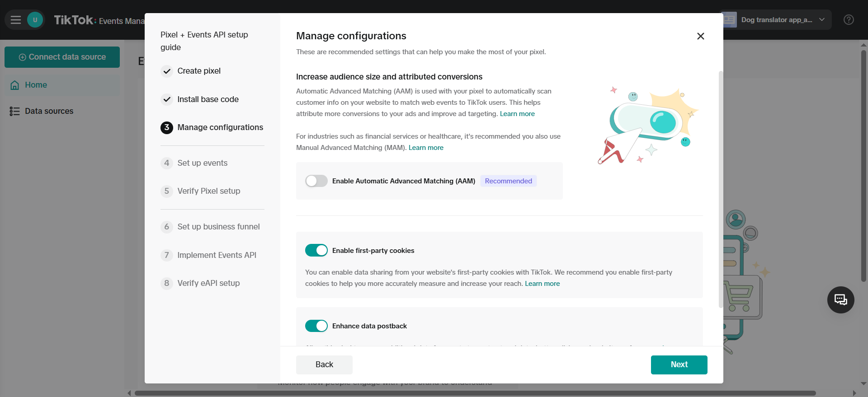Viewport: 868px width, 397px height.
Task: Open Learn more link about first-party cookies
Action: coord(542,284)
